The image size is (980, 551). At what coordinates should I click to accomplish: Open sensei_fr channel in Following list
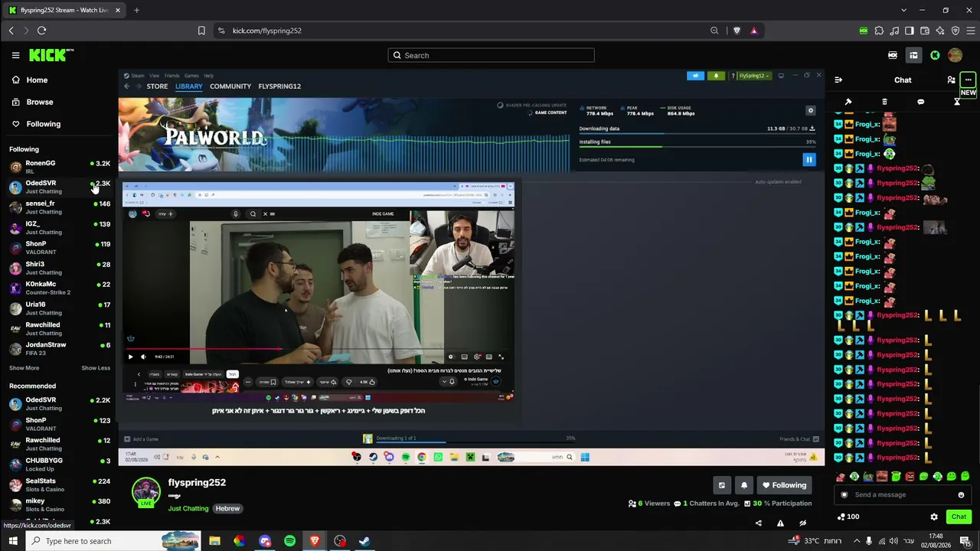coord(60,207)
